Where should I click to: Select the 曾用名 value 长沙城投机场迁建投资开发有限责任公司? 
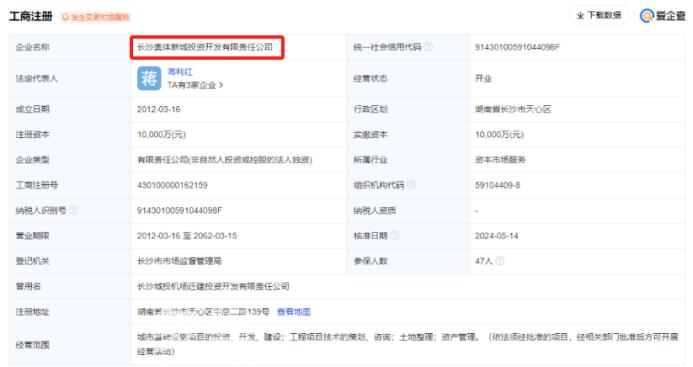213,286
